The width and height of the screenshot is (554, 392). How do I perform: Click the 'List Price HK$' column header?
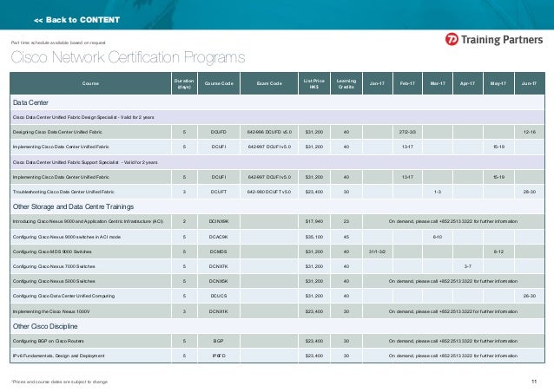tap(314, 83)
